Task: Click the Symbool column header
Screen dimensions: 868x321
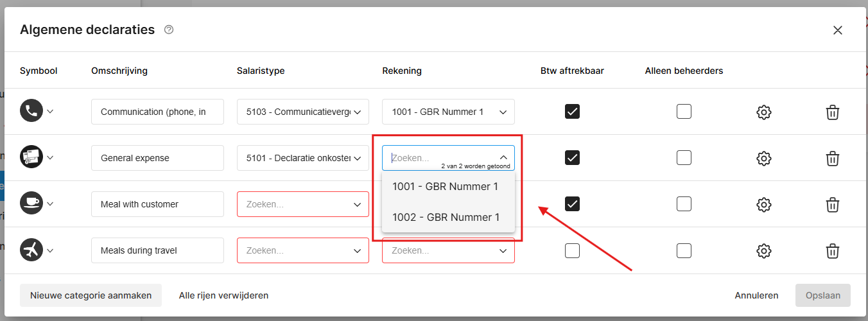Action: [39, 71]
